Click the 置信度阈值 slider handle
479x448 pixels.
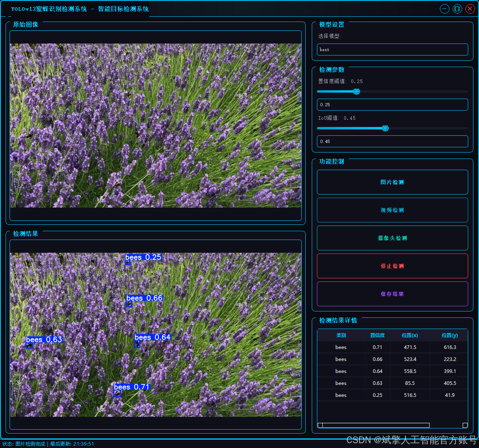click(x=356, y=91)
